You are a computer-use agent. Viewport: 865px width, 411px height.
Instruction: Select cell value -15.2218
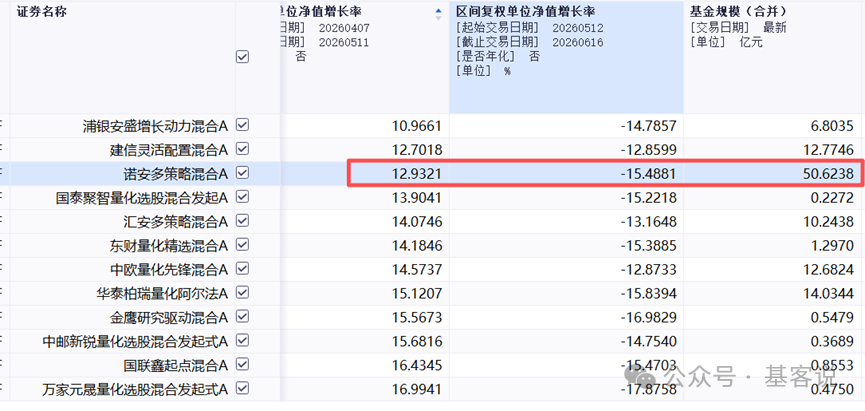click(648, 198)
